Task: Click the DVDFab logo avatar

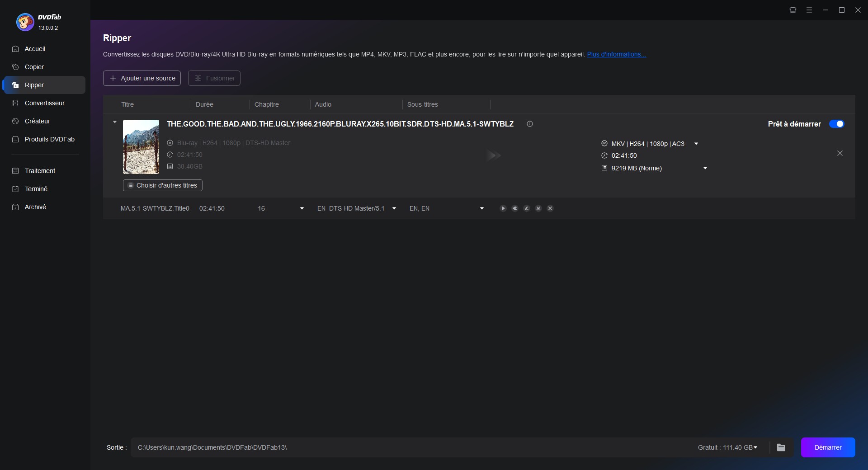Action: point(25,22)
